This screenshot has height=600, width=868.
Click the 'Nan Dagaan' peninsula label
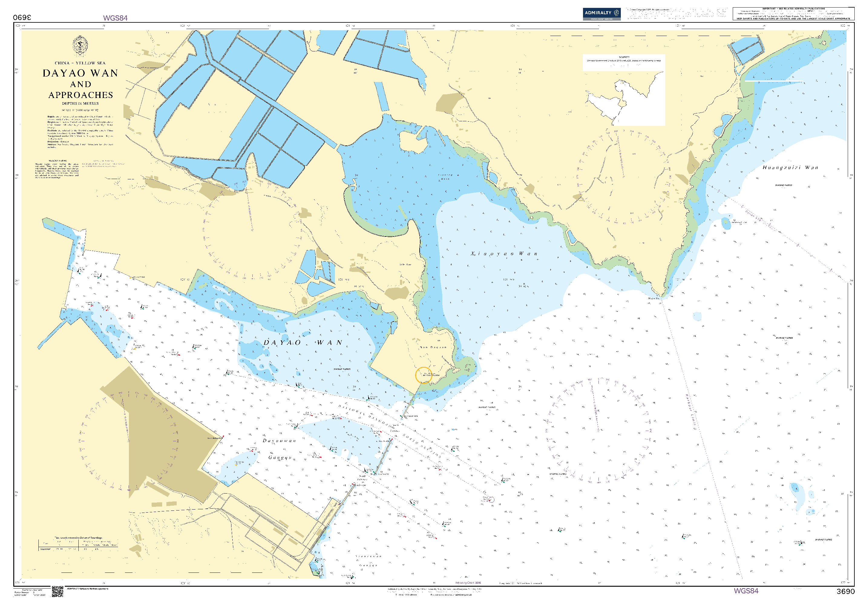[x=433, y=347]
